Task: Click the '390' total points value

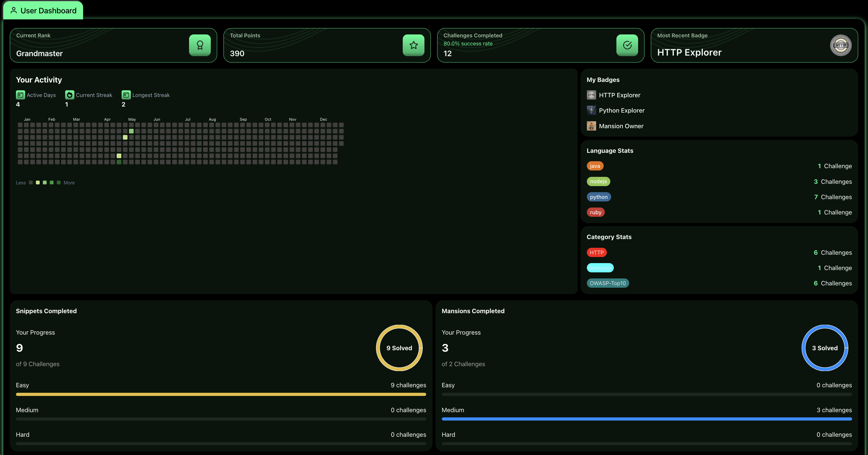Action: (237, 54)
